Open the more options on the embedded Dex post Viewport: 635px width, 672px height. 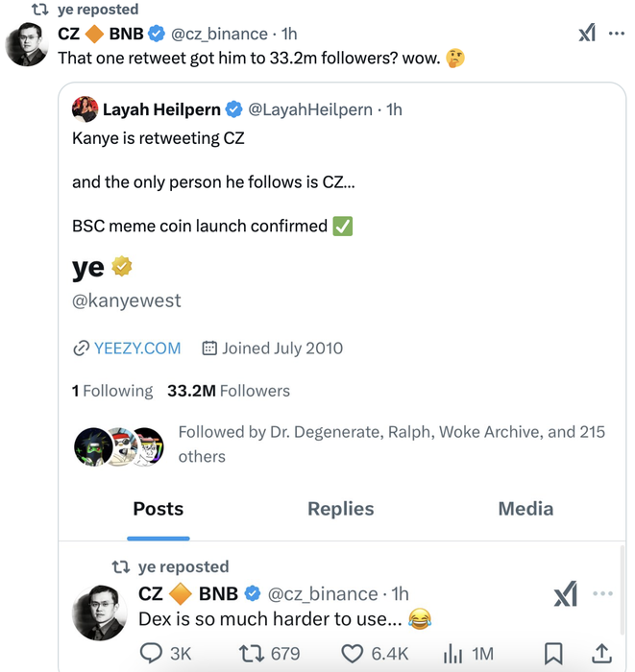click(602, 594)
